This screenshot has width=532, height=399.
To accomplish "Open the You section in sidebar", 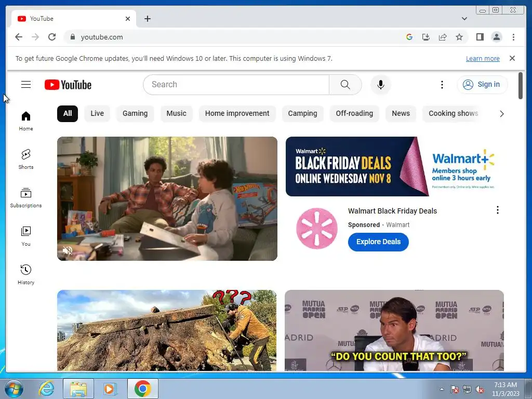I will pos(26,236).
